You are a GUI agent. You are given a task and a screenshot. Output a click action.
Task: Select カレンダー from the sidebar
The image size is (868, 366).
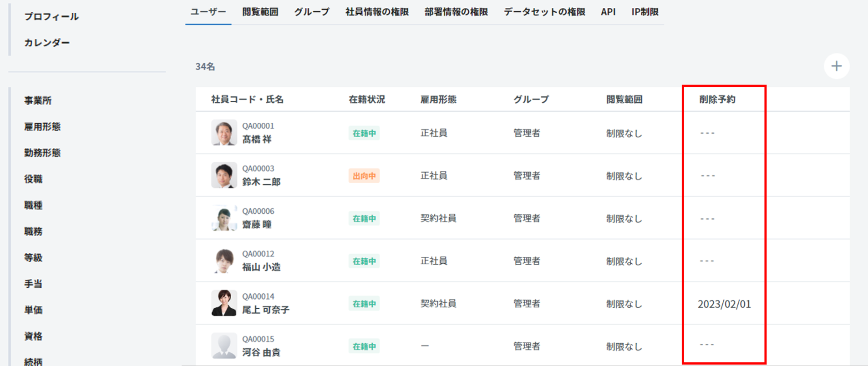(47, 43)
